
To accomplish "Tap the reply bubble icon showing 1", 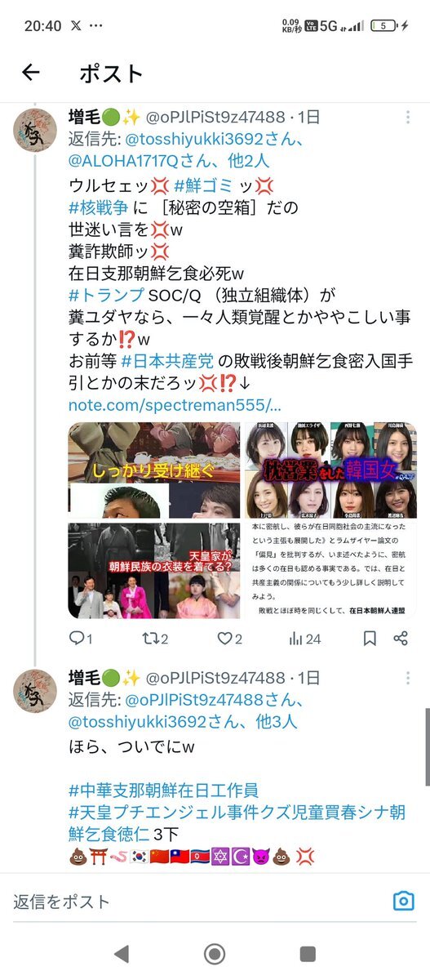I will (81, 639).
